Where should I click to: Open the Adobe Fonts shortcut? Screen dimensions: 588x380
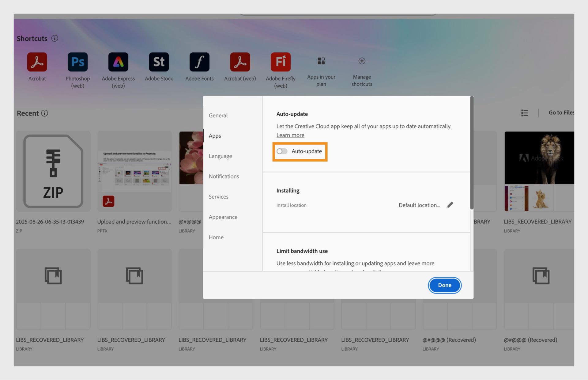[199, 62]
